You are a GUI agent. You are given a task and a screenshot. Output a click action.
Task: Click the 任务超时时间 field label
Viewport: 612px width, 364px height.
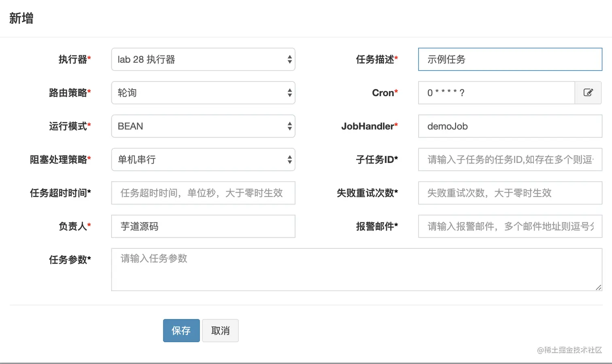(x=60, y=193)
